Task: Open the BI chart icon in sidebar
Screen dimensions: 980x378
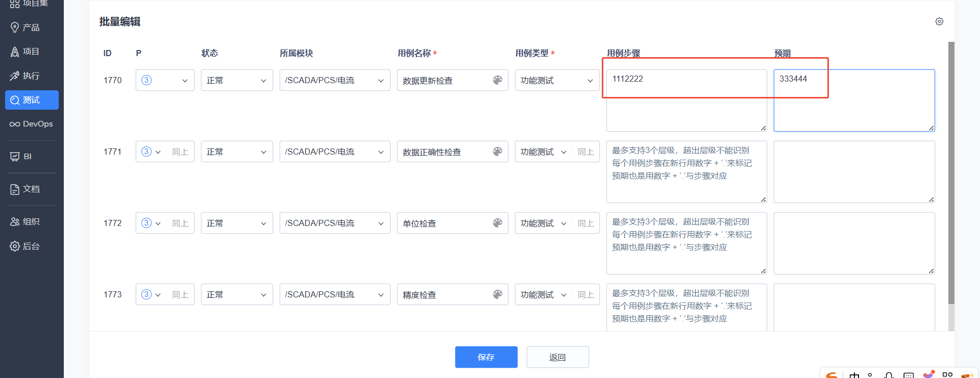Action: pyautogui.click(x=15, y=157)
